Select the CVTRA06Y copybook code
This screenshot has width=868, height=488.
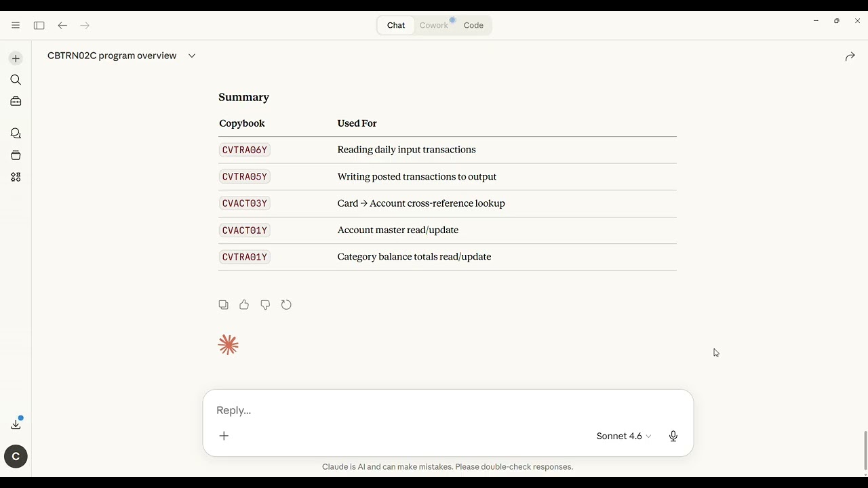point(245,150)
